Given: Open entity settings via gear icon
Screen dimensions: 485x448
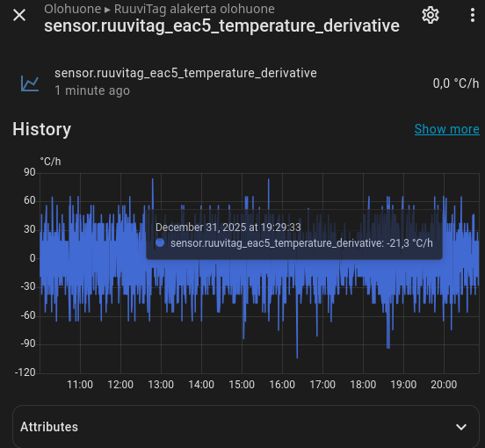Looking at the screenshot, I should coord(431,15).
